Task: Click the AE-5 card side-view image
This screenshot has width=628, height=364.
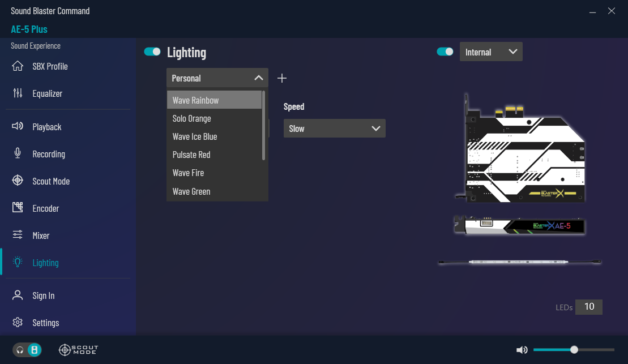Action: (519, 225)
